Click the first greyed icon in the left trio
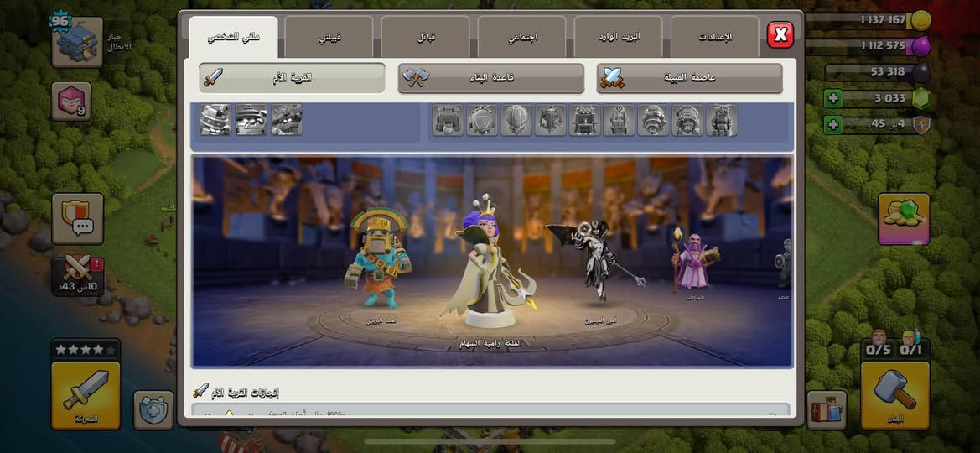This screenshot has width=980, height=453. click(x=215, y=120)
